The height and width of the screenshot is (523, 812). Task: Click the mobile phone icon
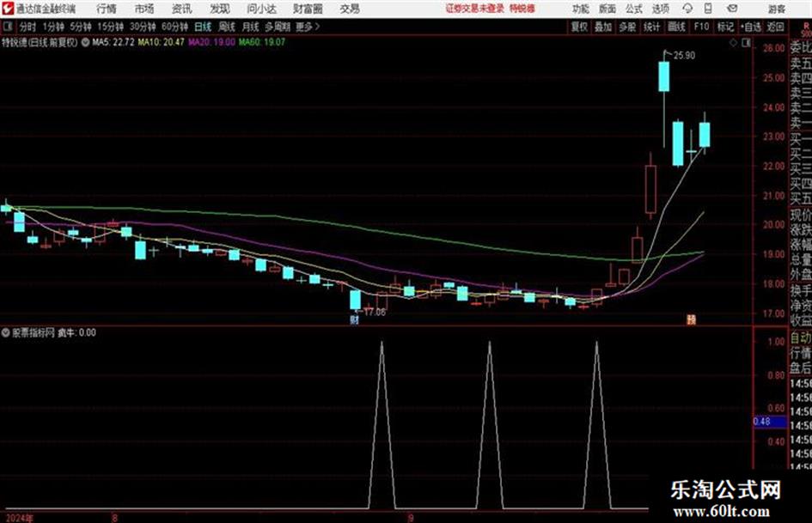[708, 9]
